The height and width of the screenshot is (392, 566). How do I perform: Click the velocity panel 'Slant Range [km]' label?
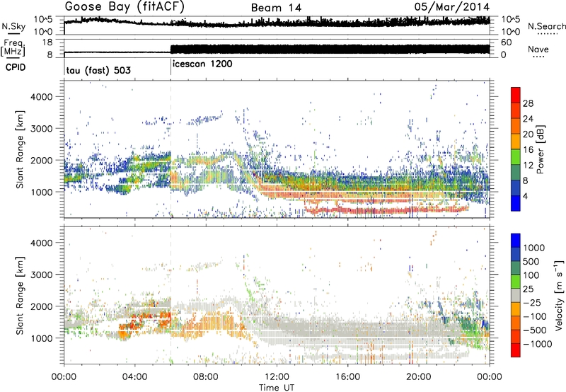tap(21, 295)
